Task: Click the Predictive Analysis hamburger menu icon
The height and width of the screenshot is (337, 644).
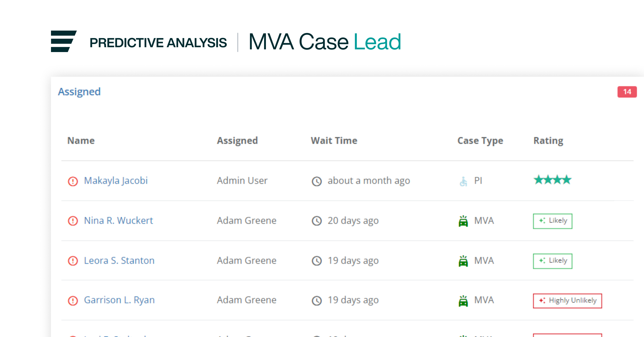Action: pyautogui.click(x=63, y=41)
